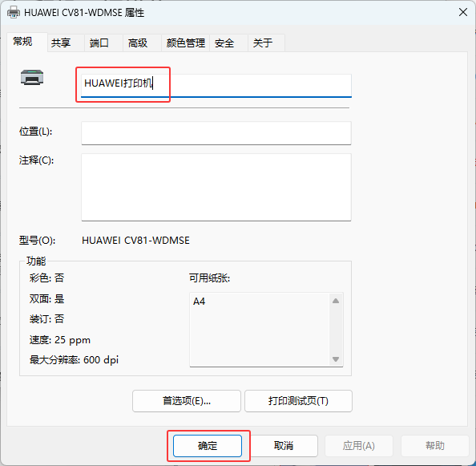Select A4 in available paper list

point(200,302)
